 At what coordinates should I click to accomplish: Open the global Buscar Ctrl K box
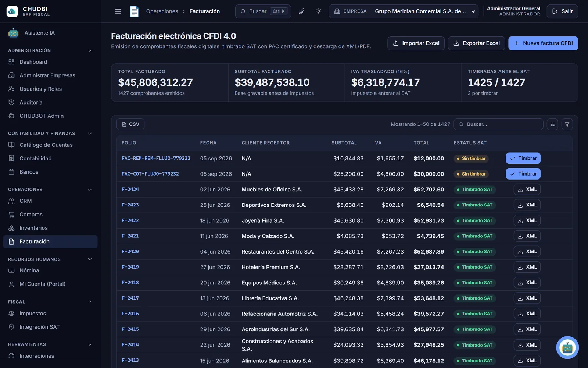[x=263, y=11]
